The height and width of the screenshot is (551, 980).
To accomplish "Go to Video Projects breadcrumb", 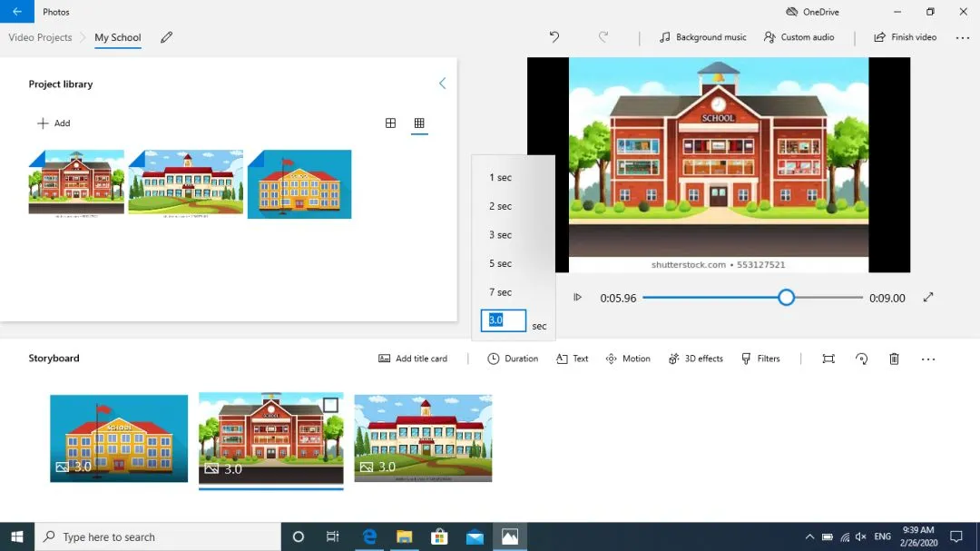I will click(x=40, y=37).
